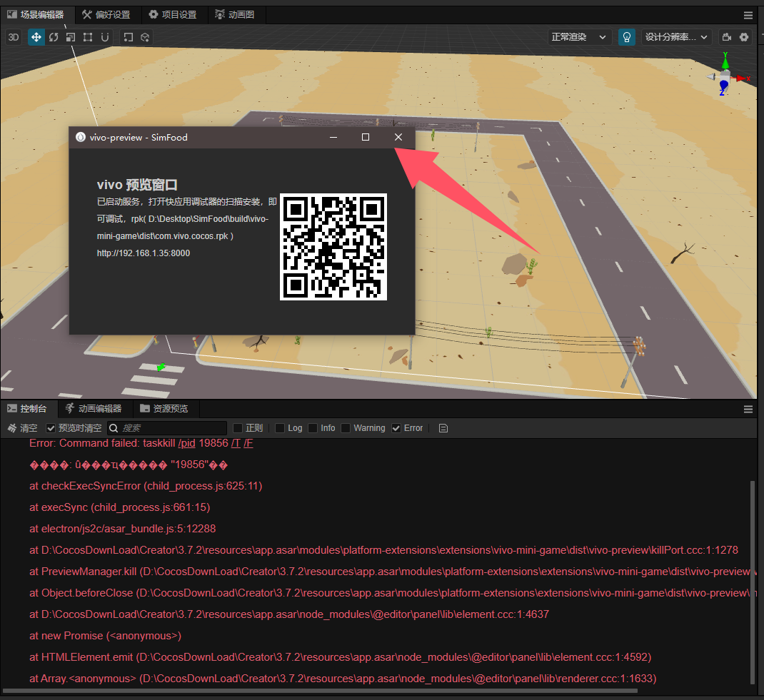
Task: Click the vivo 预览窗口 heading text
Action: (x=137, y=185)
